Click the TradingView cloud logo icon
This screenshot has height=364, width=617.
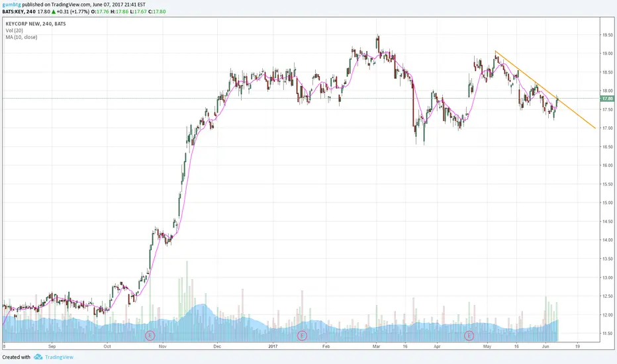tap(38, 357)
